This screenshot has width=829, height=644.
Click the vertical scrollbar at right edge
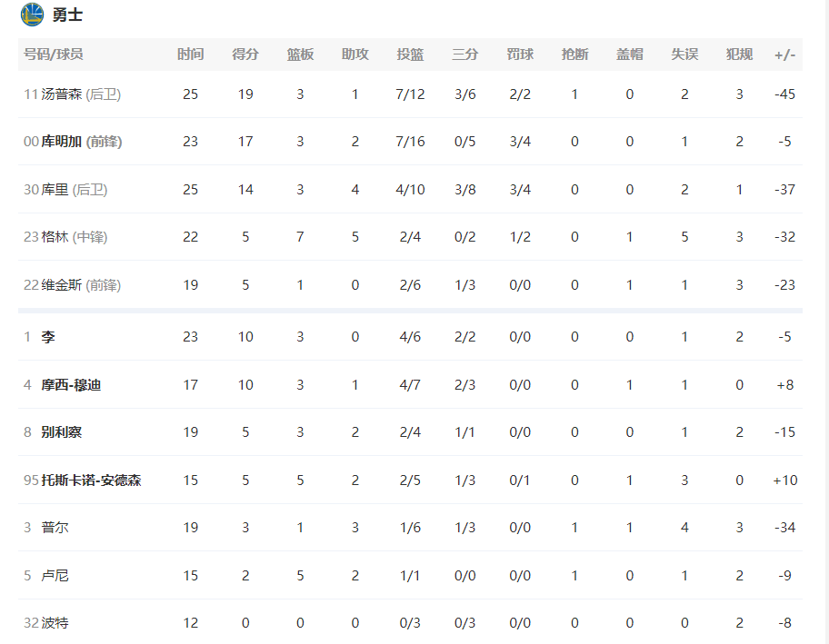tap(823, 322)
